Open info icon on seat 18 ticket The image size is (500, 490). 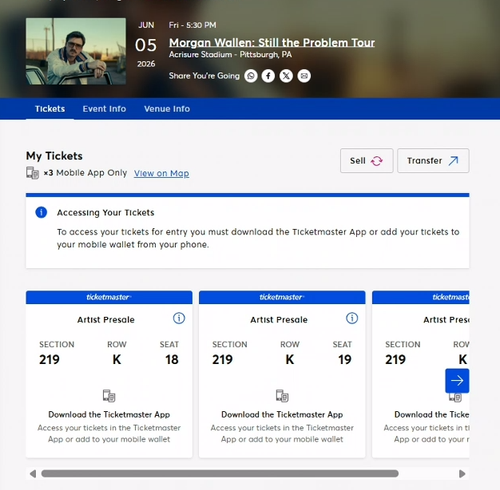point(179,318)
